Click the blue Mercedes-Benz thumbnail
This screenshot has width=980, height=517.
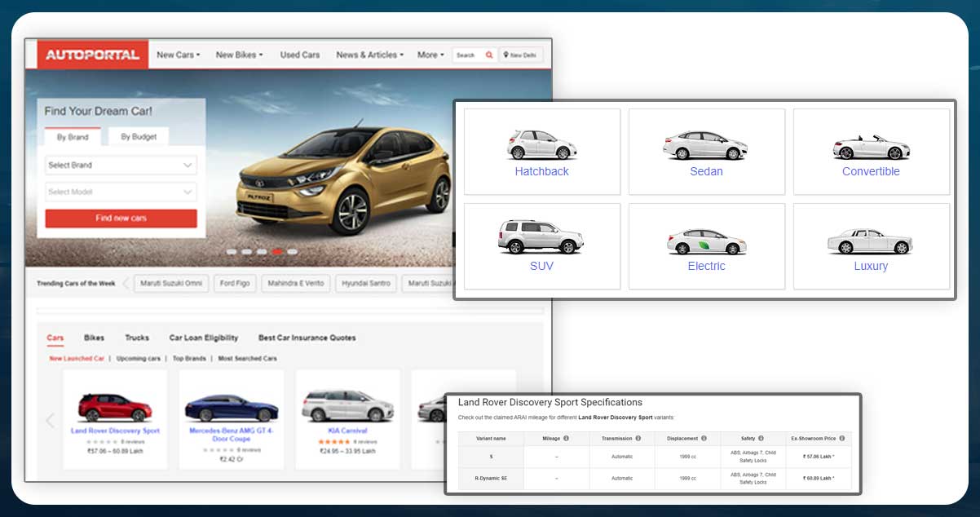[232, 408]
